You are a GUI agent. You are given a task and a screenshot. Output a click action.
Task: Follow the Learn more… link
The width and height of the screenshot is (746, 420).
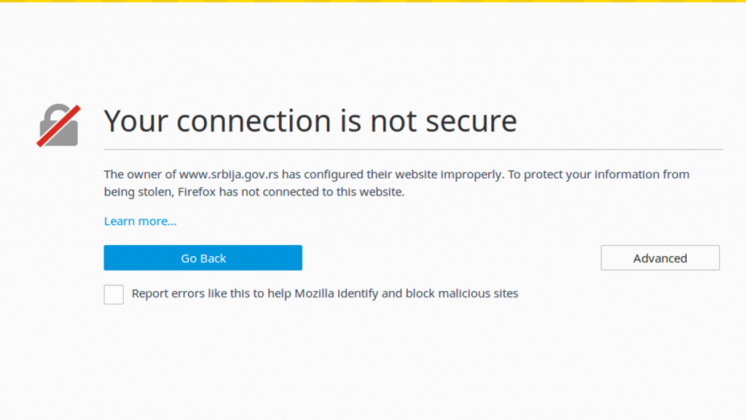140,221
